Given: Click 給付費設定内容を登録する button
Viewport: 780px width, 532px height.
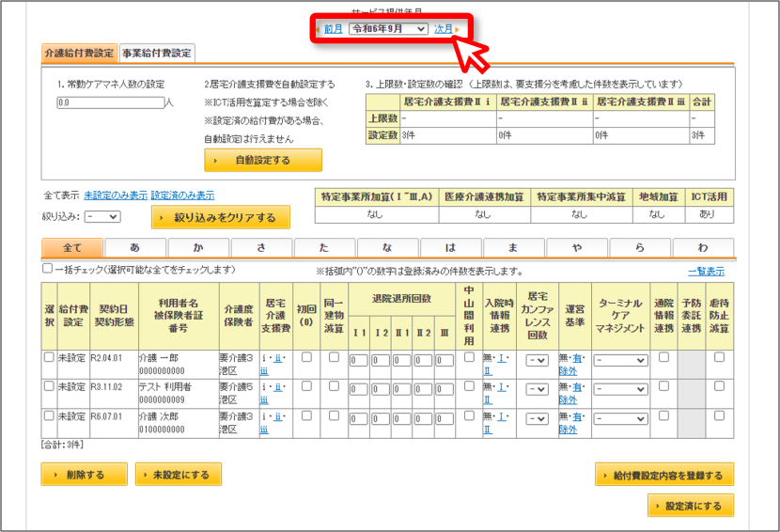Looking at the screenshot, I should (x=664, y=475).
